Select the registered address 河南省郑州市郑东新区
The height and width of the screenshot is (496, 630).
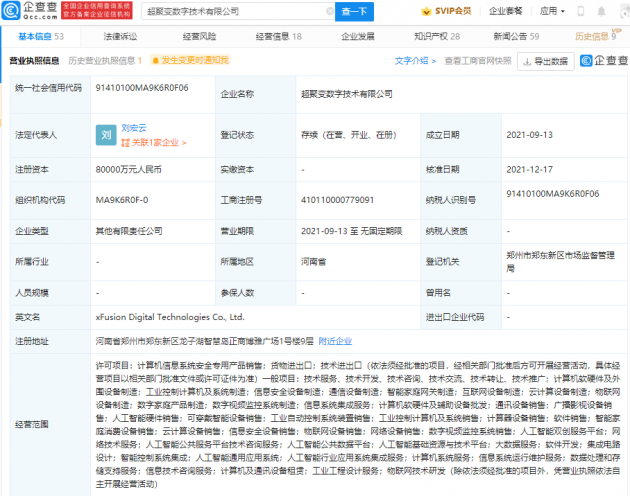point(205,341)
